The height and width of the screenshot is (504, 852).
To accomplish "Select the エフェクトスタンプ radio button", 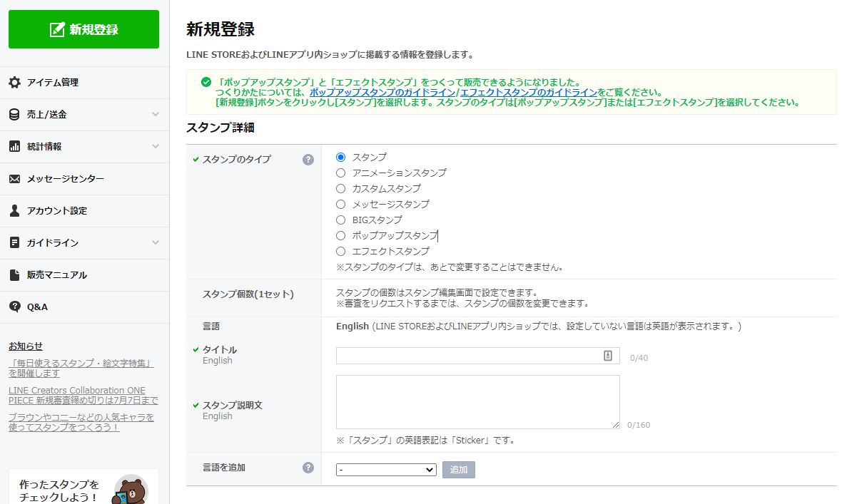I will pyautogui.click(x=340, y=252).
